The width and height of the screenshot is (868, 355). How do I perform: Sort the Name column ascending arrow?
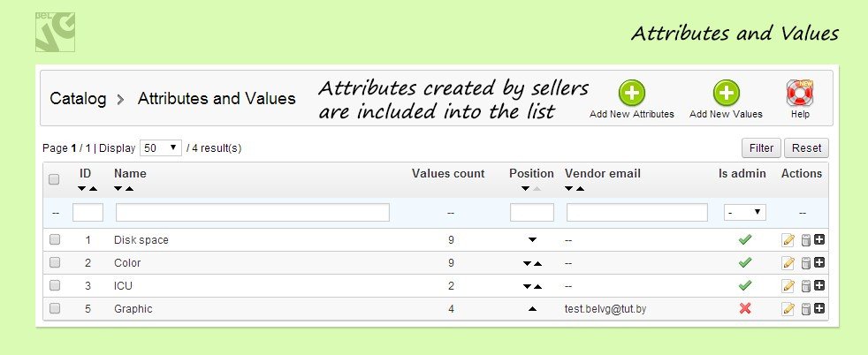(129, 189)
